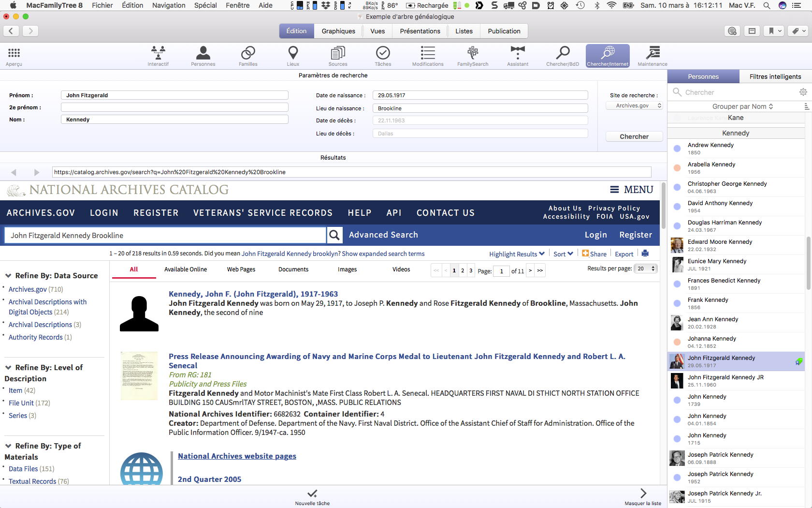Click the web results back triangle
The height and width of the screenshot is (508, 812).
point(14,172)
